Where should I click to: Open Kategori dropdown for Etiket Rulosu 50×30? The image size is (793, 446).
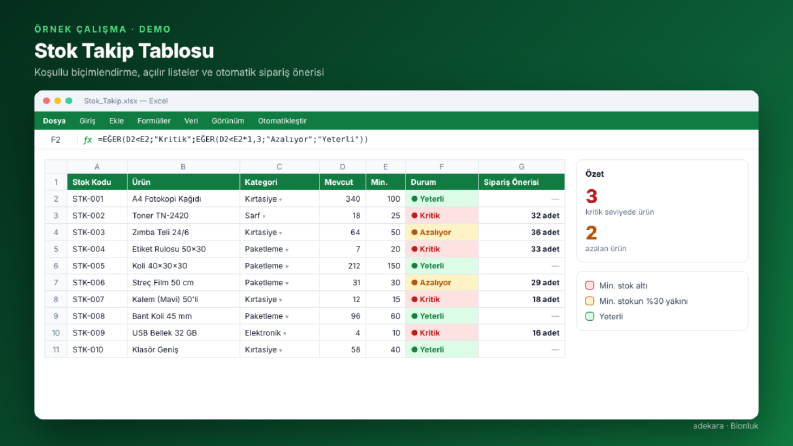[287, 250]
